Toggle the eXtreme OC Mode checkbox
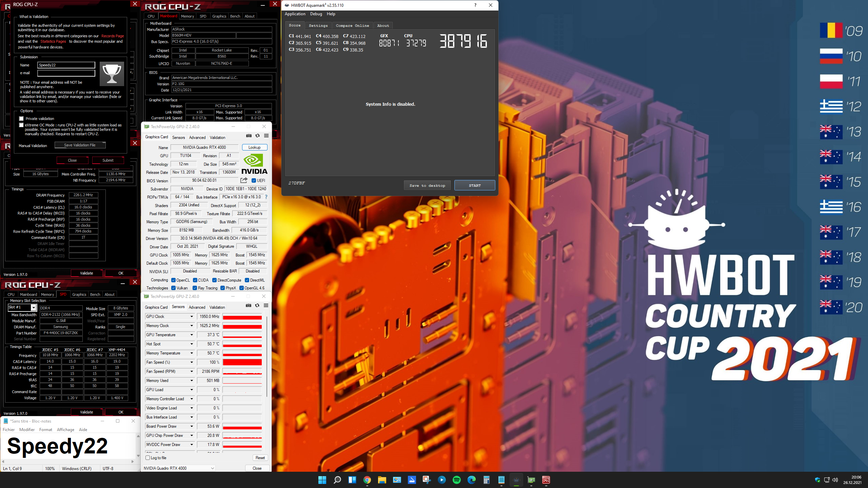 (21, 125)
